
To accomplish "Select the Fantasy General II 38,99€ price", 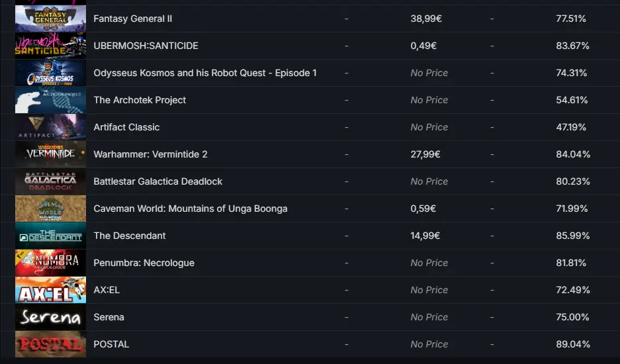I will click(x=426, y=19).
